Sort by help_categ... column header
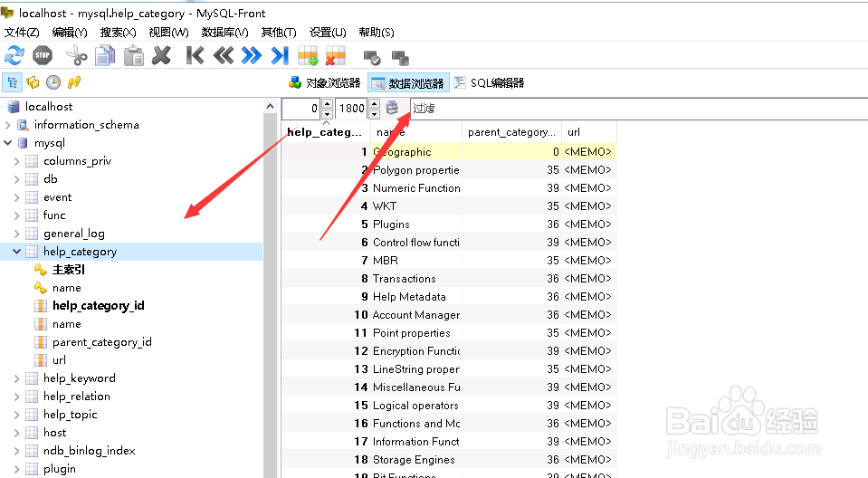 324,132
